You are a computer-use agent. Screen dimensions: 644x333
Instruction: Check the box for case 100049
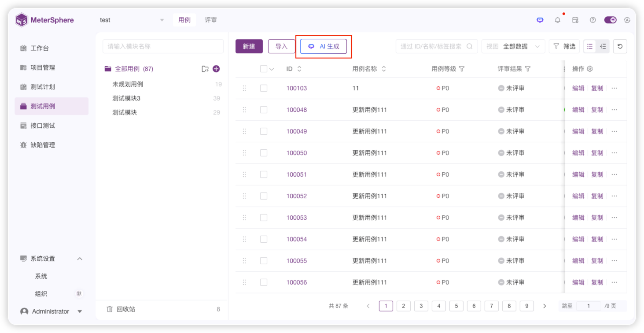(x=264, y=131)
